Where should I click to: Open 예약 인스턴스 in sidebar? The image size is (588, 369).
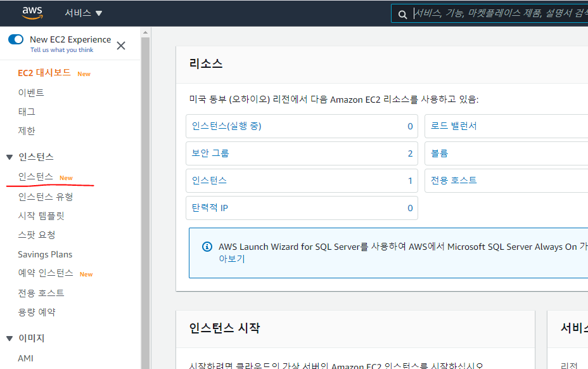pos(46,273)
